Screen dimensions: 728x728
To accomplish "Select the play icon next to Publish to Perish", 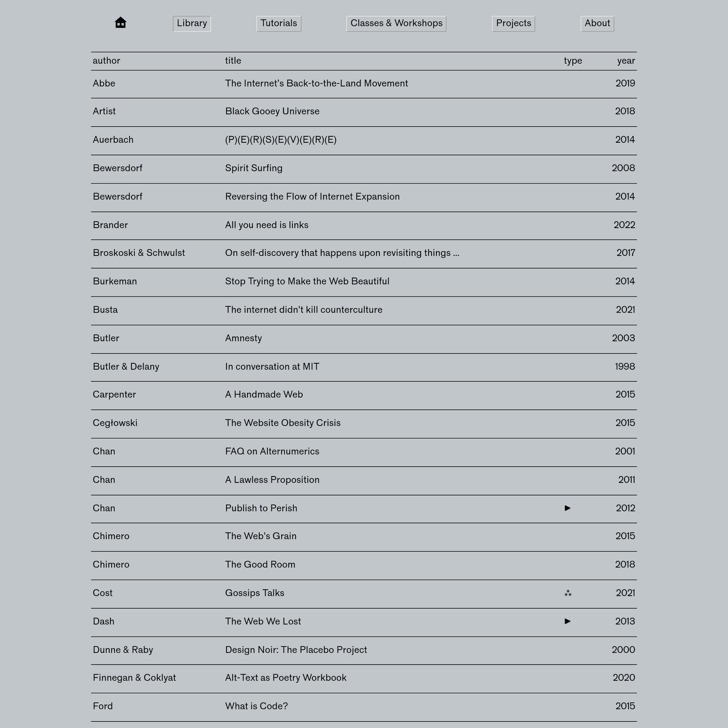I will (x=567, y=508).
